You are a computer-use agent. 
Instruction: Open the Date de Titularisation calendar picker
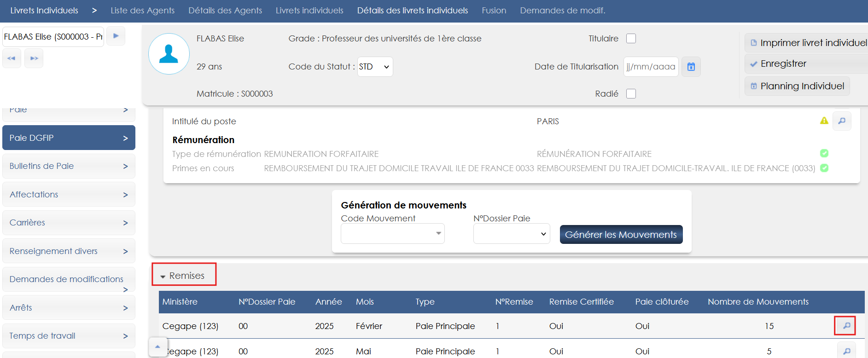pos(691,67)
